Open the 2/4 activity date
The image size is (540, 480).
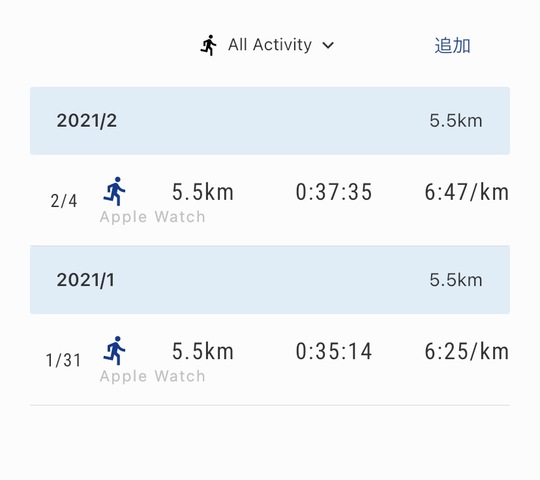coord(64,201)
